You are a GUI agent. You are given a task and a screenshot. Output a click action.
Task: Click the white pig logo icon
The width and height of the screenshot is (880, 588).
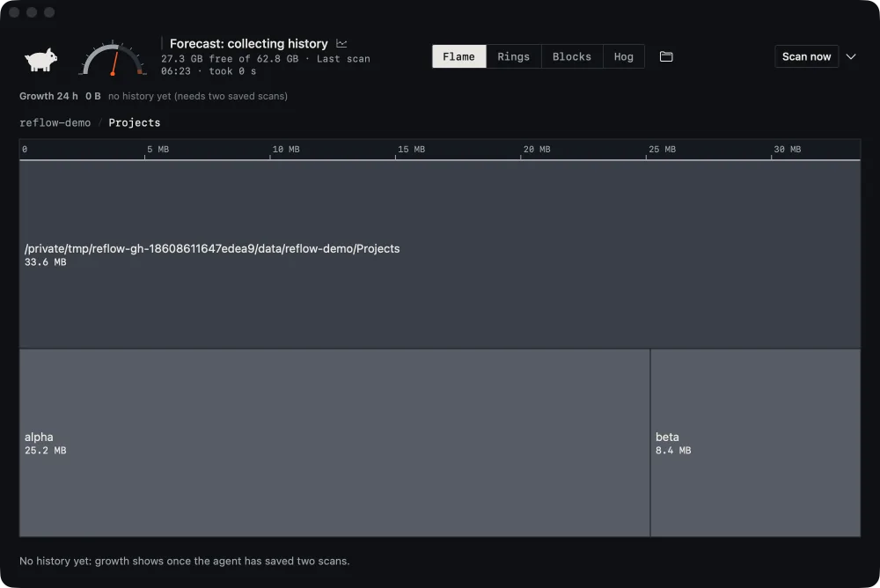(x=41, y=60)
